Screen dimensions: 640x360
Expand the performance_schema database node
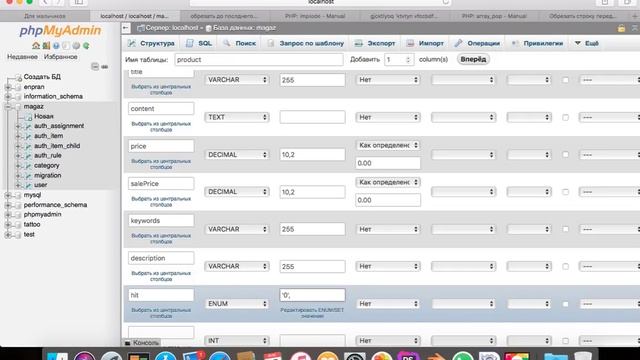coord(8,205)
